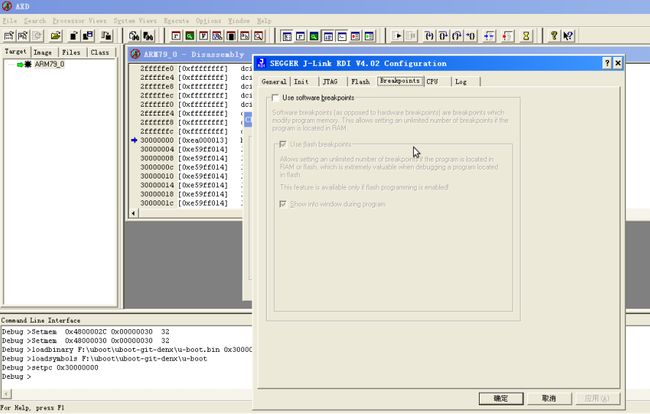This screenshot has width=650, height=414.
Task: Click the double binoculars Find Next icon
Action: tap(148, 36)
